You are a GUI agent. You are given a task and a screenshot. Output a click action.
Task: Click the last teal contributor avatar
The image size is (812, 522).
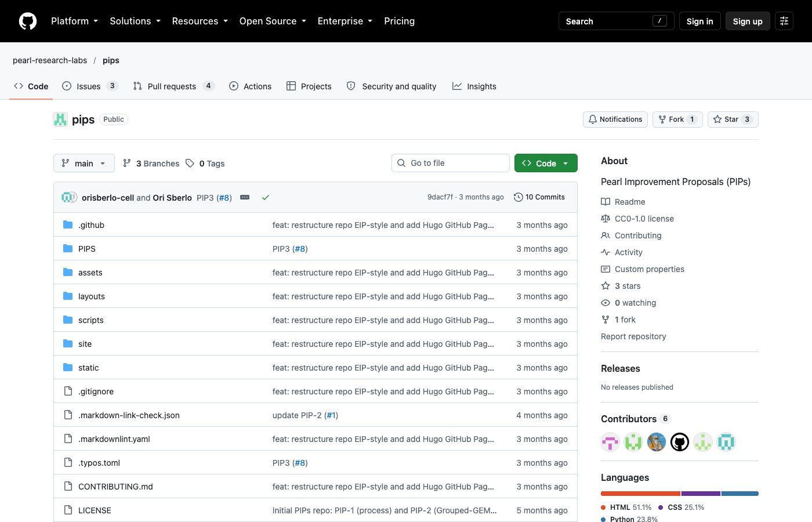726,442
